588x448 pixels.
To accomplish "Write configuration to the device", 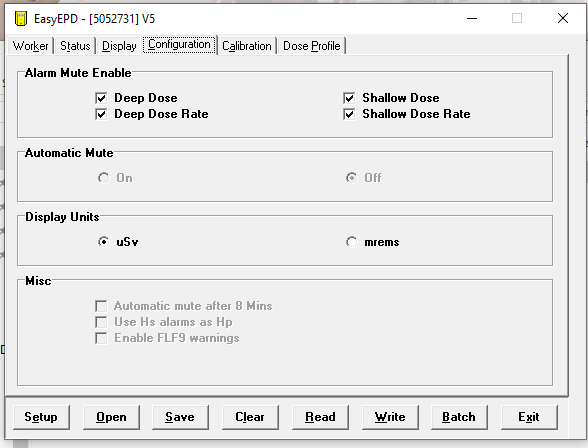I will [390, 417].
